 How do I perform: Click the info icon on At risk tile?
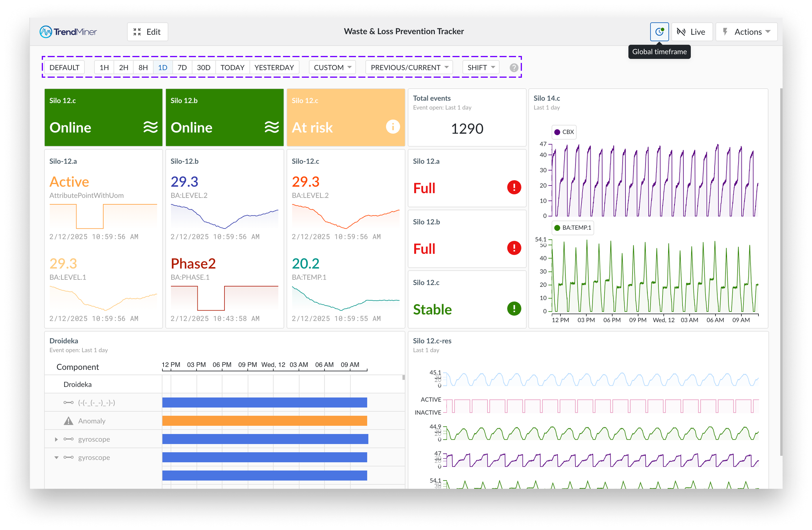coord(392,127)
